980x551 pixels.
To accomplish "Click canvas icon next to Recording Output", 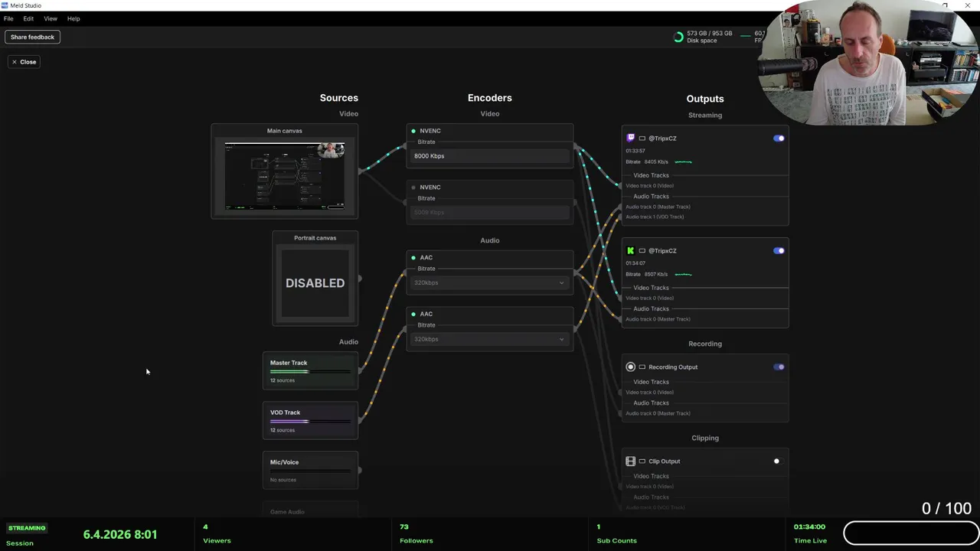I will (x=642, y=367).
